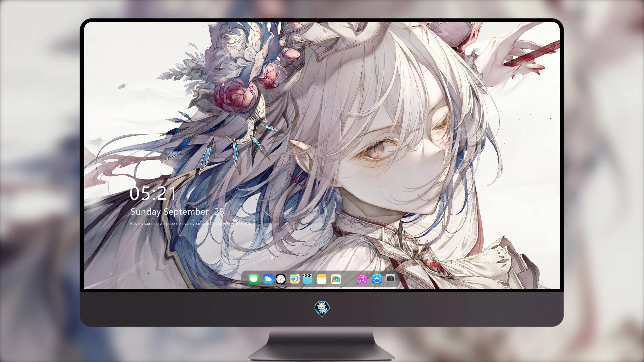Open the blue App Store icon
Screen dimensions: 644x362
click(x=377, y=279)
